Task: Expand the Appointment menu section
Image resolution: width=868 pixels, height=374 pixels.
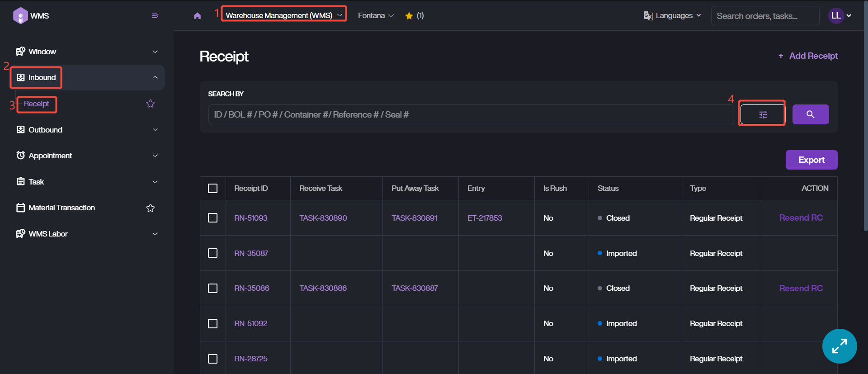Action: click(87, 156)
